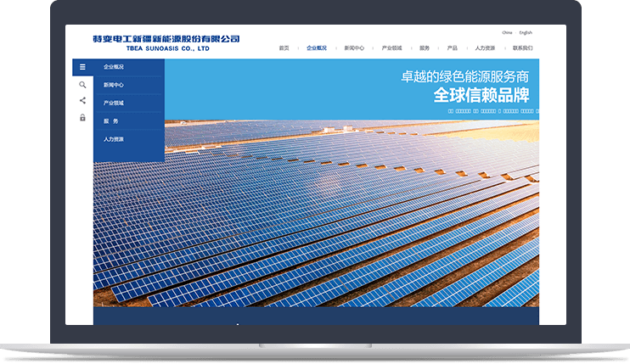Screen dimensions: 630x364
Task: Select 新闻中心 in blue side menu
Action: [114, 85]
